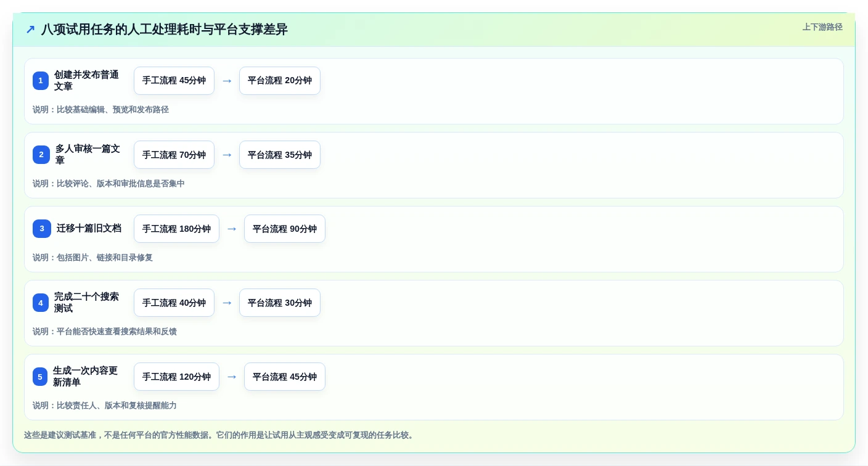Select the 平台流程 90分钟 chip
Screen dimensions: 868x466
pos(285,229)
